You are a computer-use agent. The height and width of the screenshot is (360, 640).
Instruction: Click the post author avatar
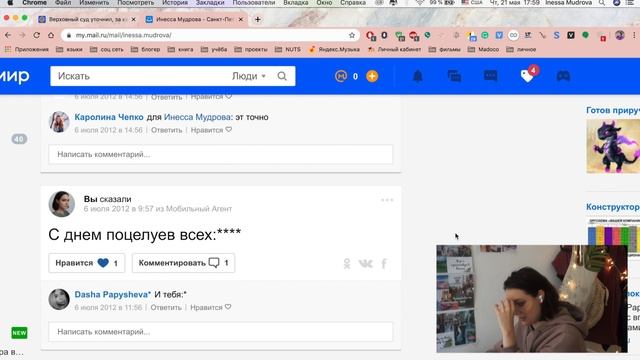(x=62, y=204)
